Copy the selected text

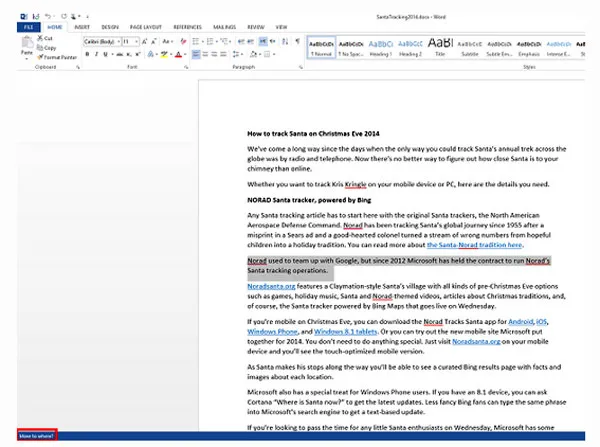tap(47, 48)
